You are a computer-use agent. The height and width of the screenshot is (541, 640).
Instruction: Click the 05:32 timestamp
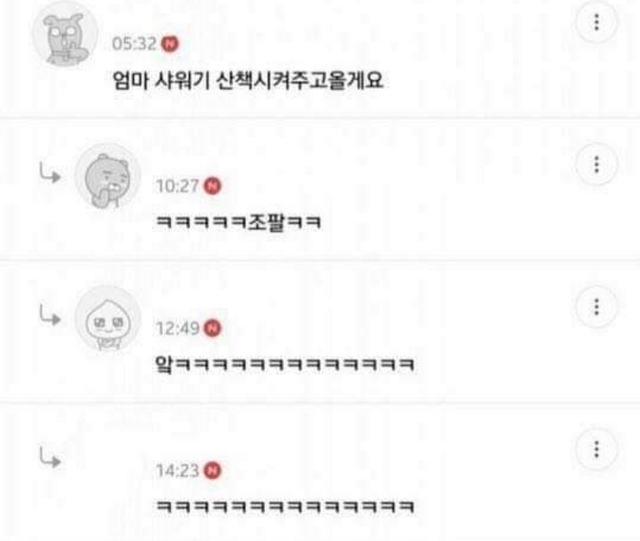[134, 44]
